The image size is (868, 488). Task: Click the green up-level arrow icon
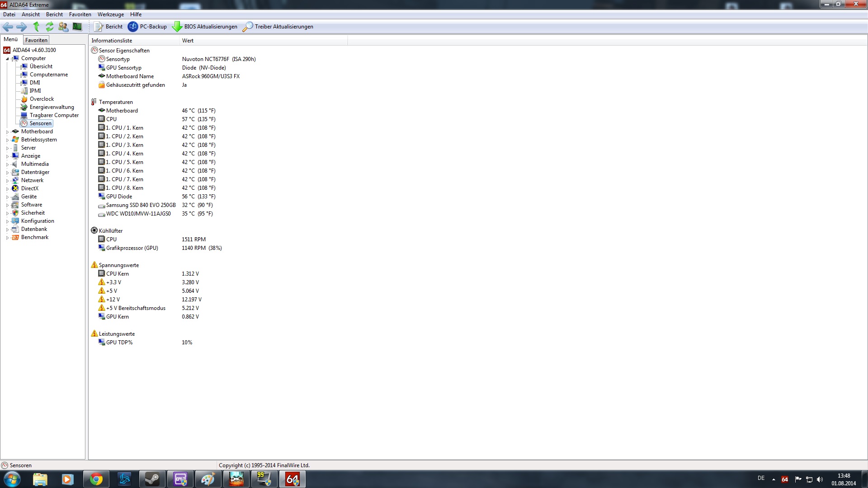tap(36, 27)
